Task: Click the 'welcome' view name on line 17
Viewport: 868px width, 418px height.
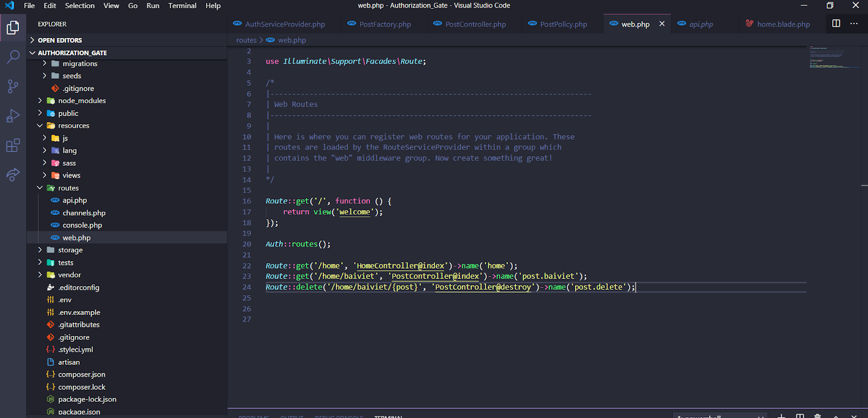Action: coord(355,212)
